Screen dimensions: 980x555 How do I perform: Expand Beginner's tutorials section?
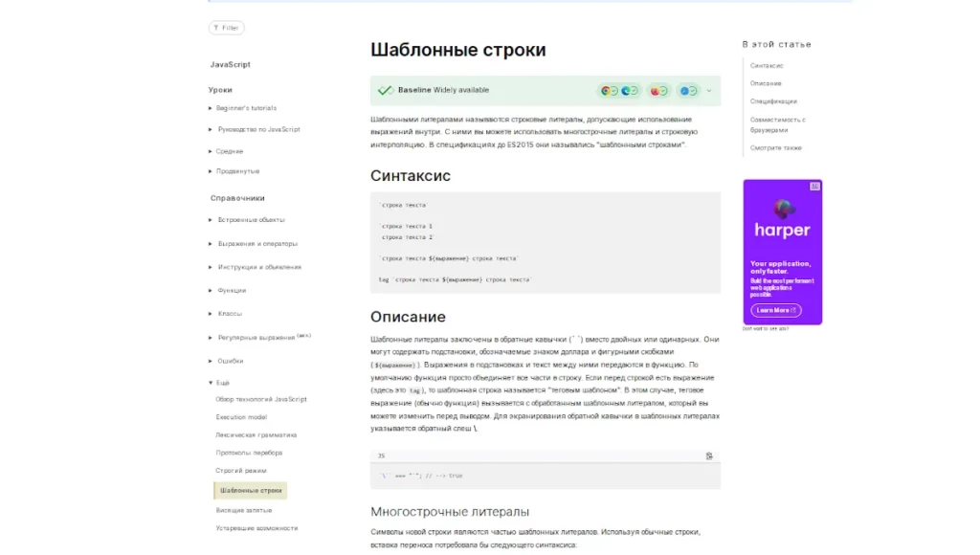tap(242, 108)
